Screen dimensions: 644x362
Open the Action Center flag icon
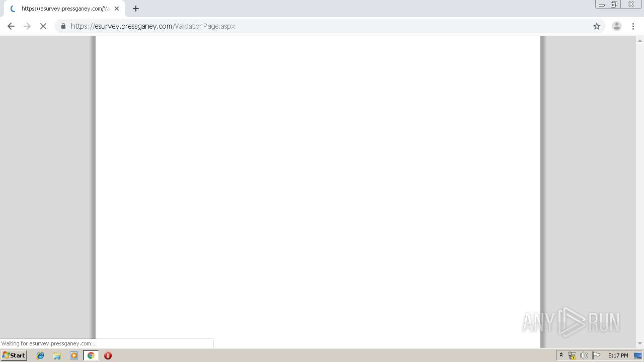pos(596,355)
